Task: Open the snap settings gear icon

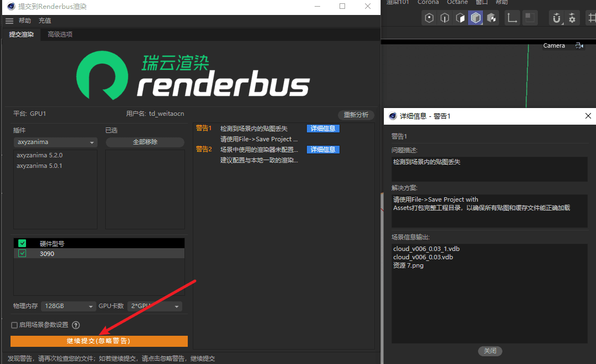Action: click(572, 17)
